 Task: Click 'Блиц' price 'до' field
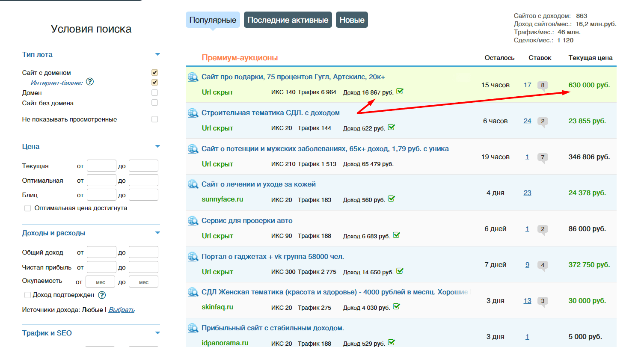tap(143, 195)
